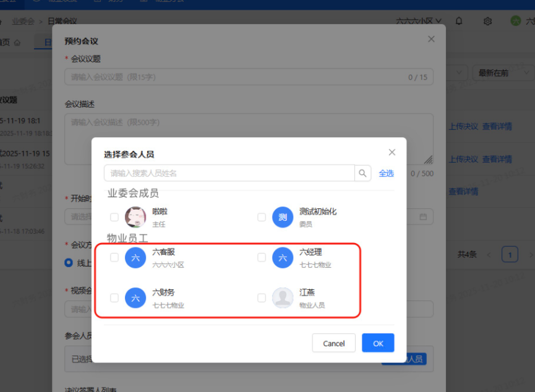
Task: Click the 六财务 blue avatar
Action: tap(135, 298)
